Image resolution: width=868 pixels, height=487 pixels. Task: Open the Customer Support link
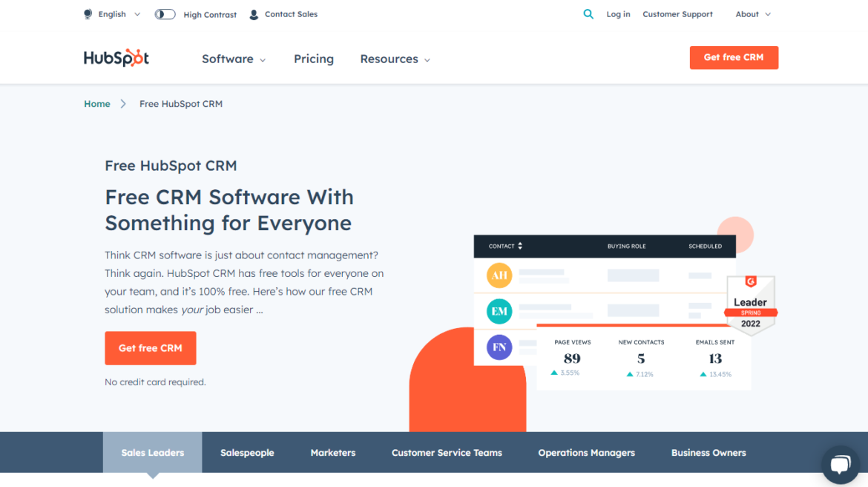(677, 14)
